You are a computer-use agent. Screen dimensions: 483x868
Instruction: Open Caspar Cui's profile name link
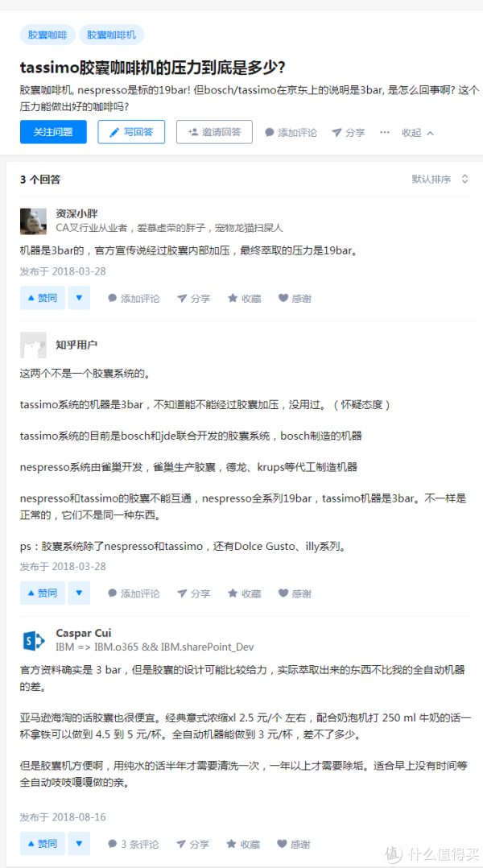84,633
